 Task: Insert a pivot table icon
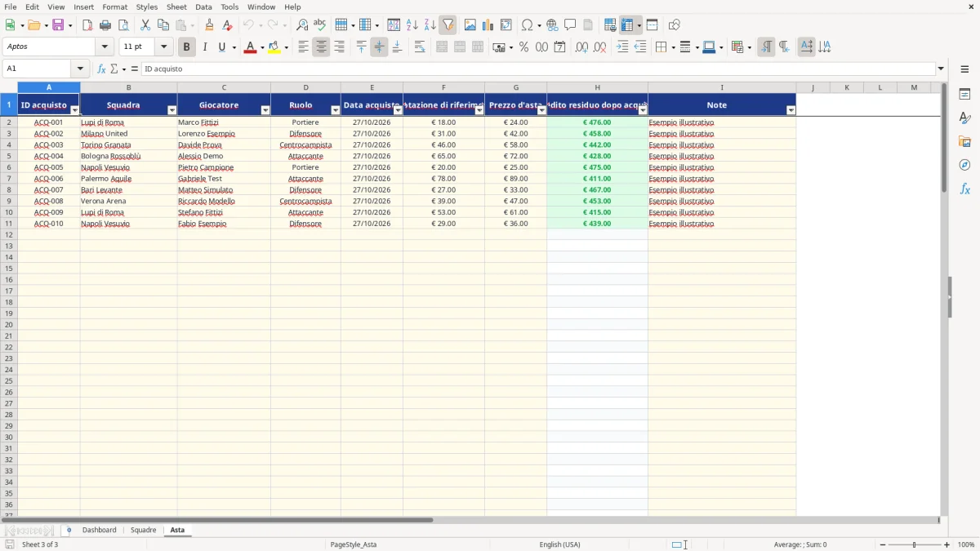click(x=506, y=25)
